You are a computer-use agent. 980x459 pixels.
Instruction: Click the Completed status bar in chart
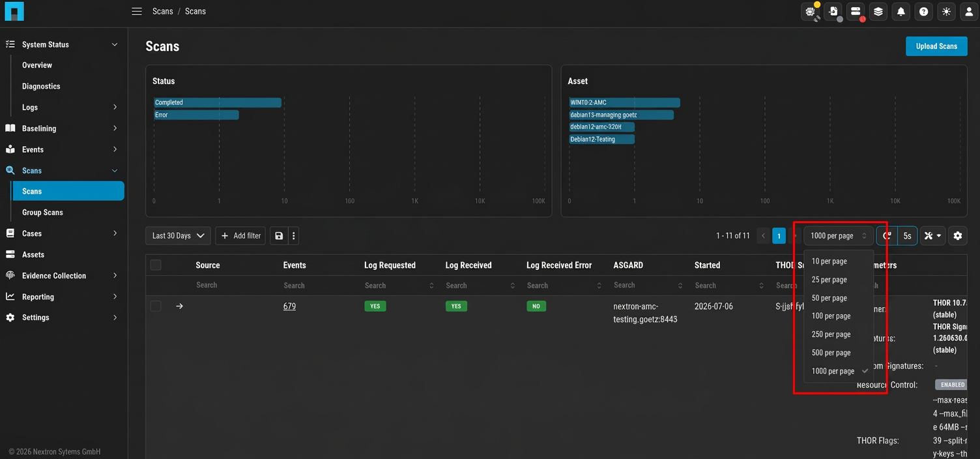tap(218, 102)
